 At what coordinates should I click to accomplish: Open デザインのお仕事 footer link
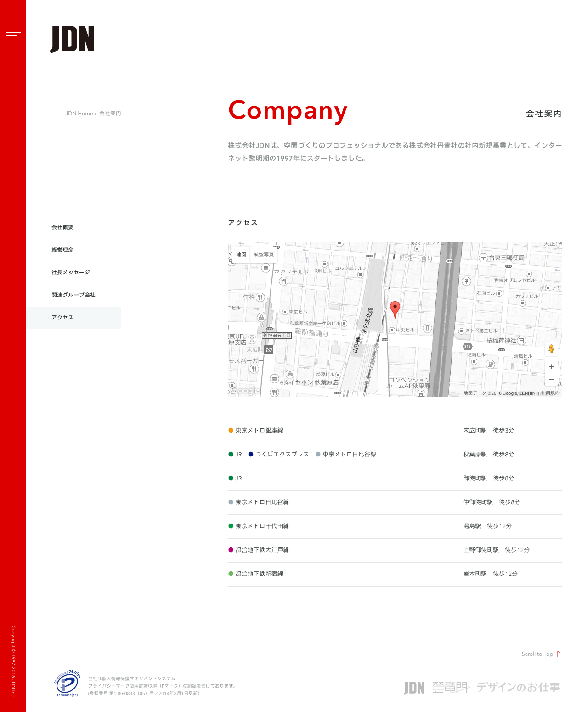click(518, 688)
